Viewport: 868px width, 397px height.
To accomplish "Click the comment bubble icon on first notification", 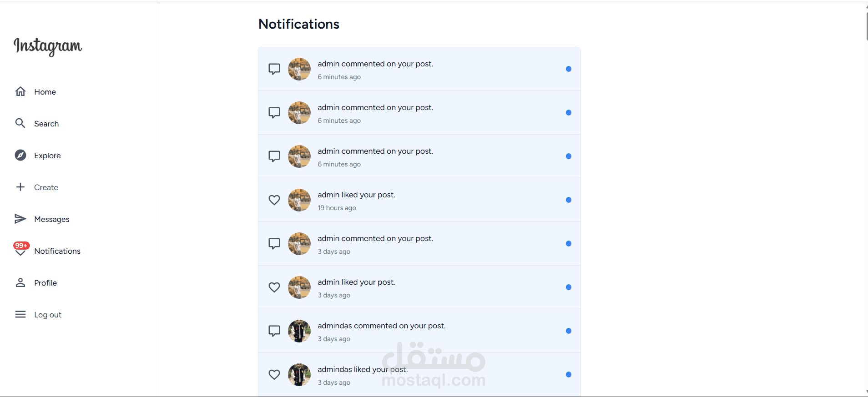I will [x=274, y=69].
